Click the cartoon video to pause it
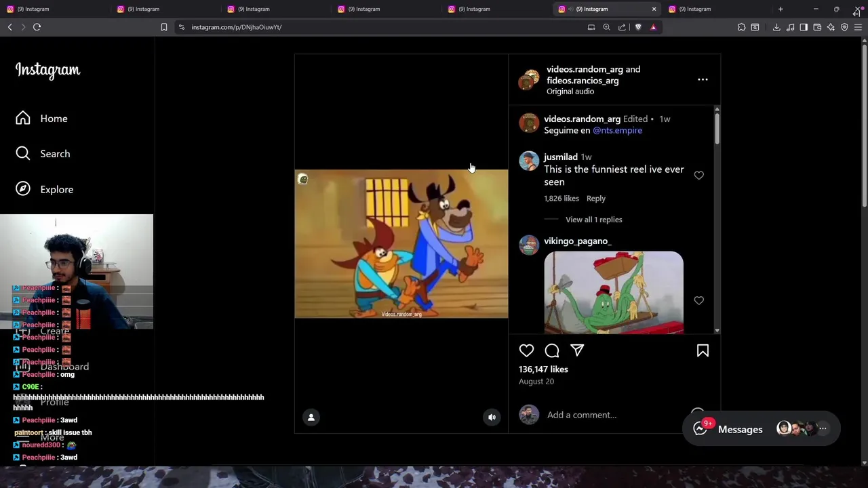Viewport: 868px width, 488px height. pos(401,244)
